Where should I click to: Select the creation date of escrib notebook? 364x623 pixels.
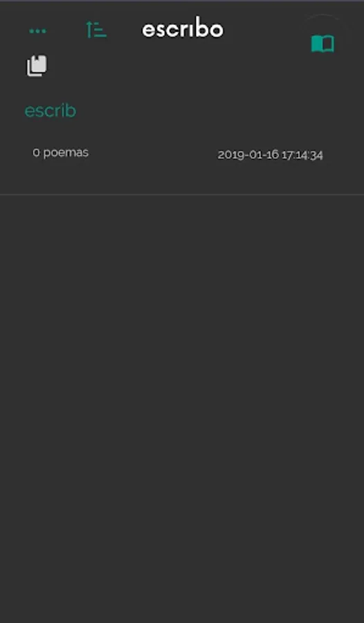point(270,155)
